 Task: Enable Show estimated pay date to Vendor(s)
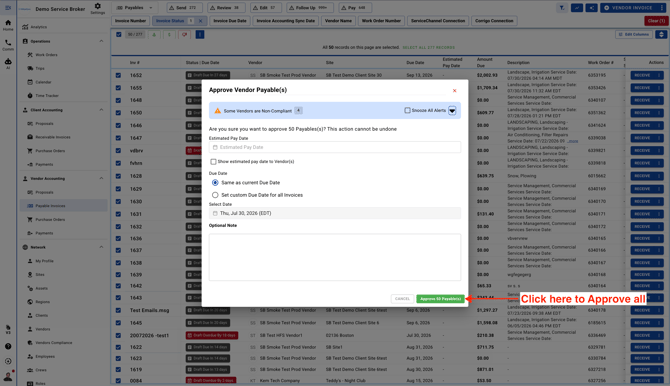click(213, 162)
